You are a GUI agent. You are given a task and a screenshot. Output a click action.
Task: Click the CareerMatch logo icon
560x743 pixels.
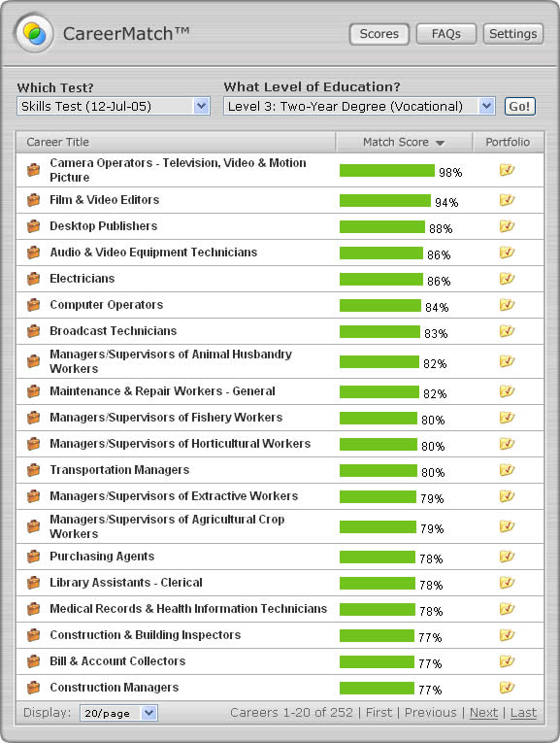click(x=34, y=34)
